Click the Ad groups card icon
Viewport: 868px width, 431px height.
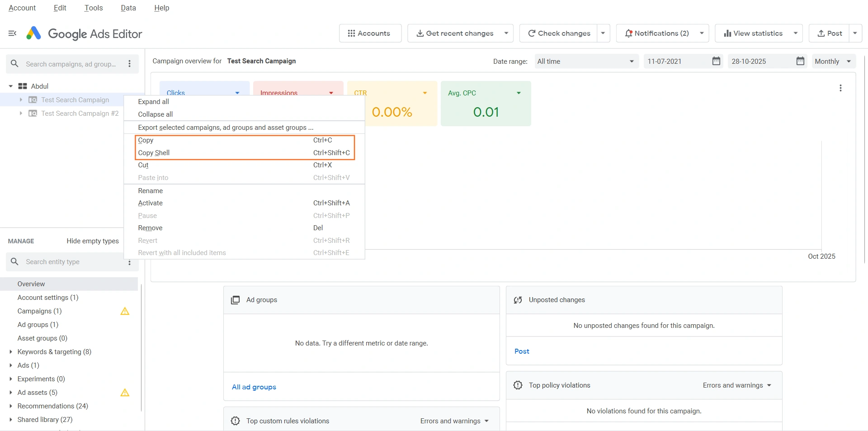236,300
